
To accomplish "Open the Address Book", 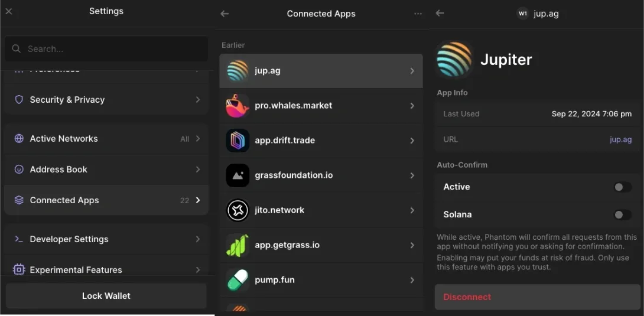I will click(106, 170).
